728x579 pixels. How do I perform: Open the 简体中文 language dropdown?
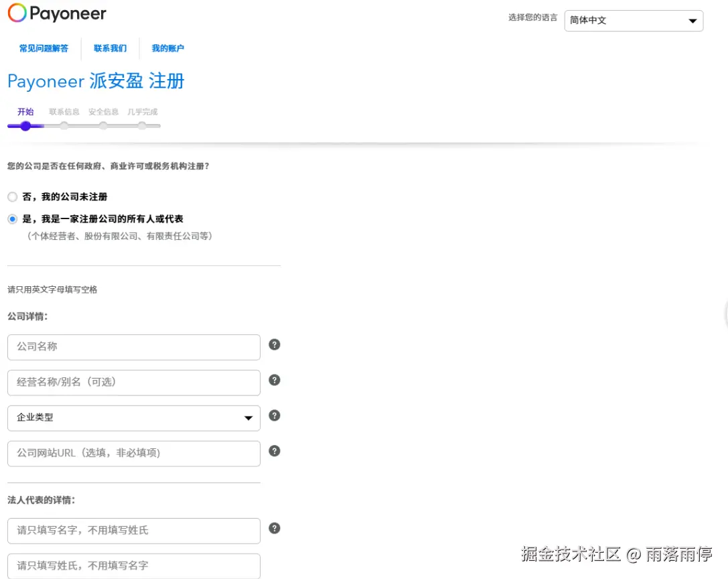[634, 21]
